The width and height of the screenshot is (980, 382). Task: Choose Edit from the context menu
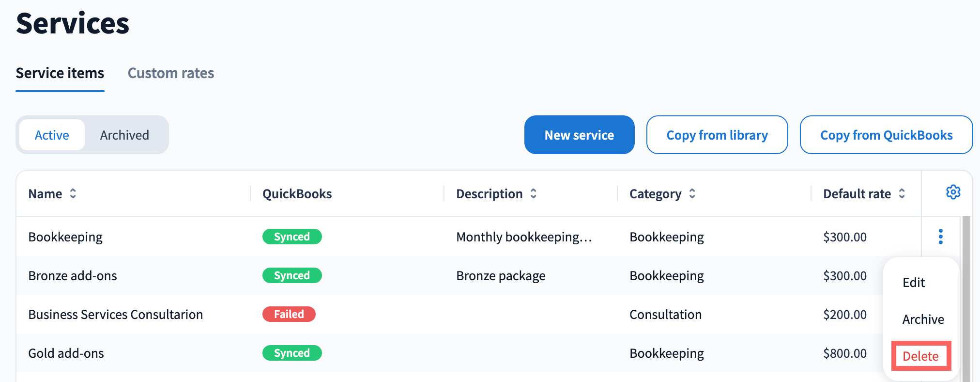click(x=913, y=283)
